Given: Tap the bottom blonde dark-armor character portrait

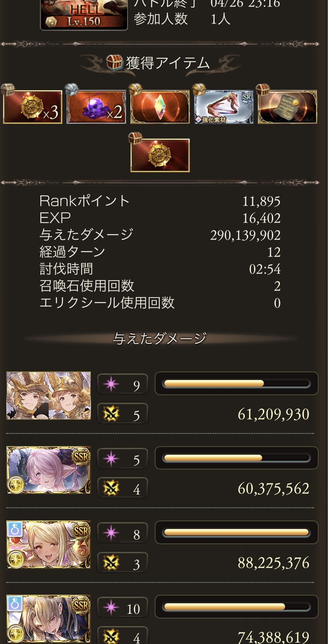Looking at the screenshot, I should coord(49,619).
